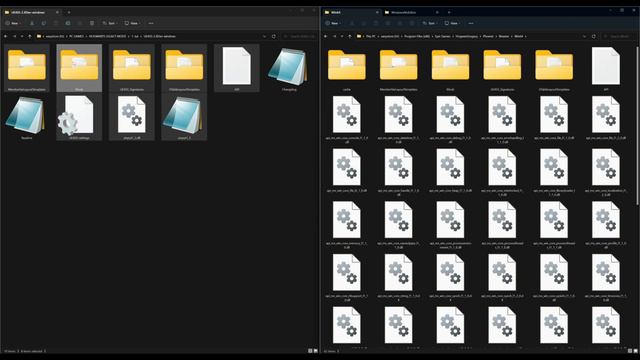Expand the address bar history dropdown in the right window
Screen dimensions: 640x360
coord(584,36)
